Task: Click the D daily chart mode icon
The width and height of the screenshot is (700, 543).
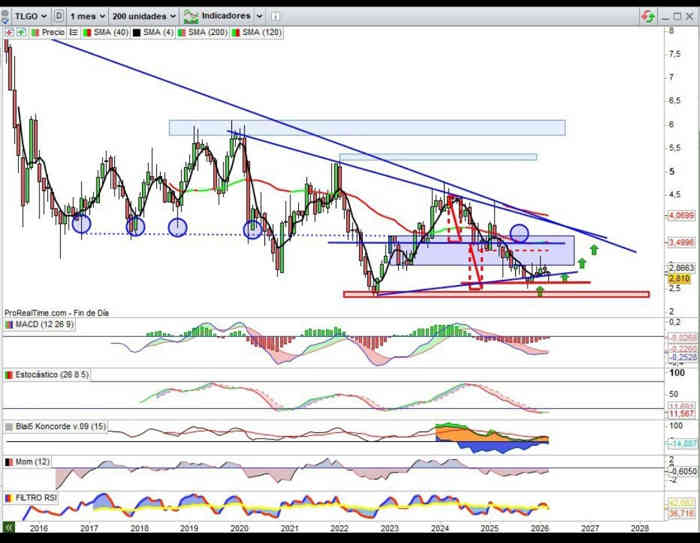Action: click(60, 17)
